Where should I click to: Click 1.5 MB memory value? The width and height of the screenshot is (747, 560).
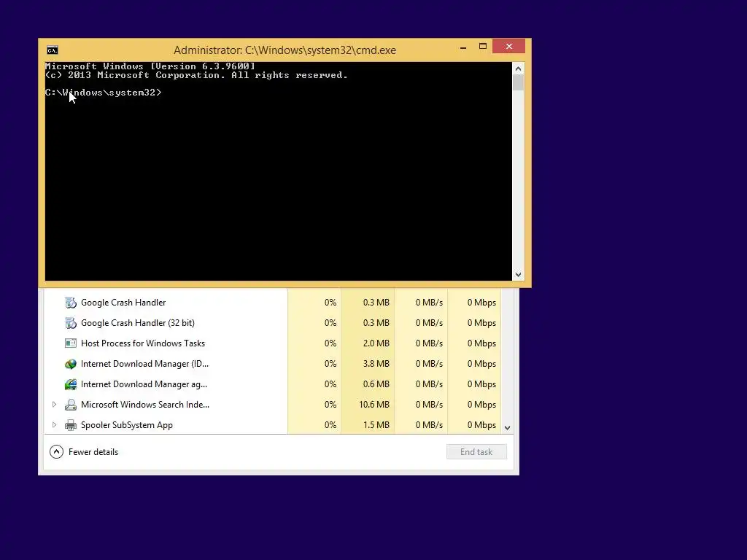coord(376,425)
